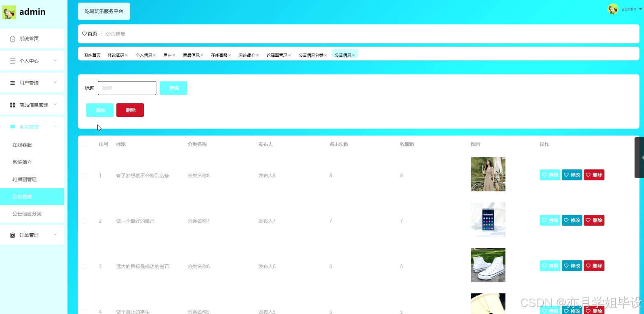Screen dimensions: 644x314
Task: Switch to the 商品信息 tab
Action: pos(191,55)
